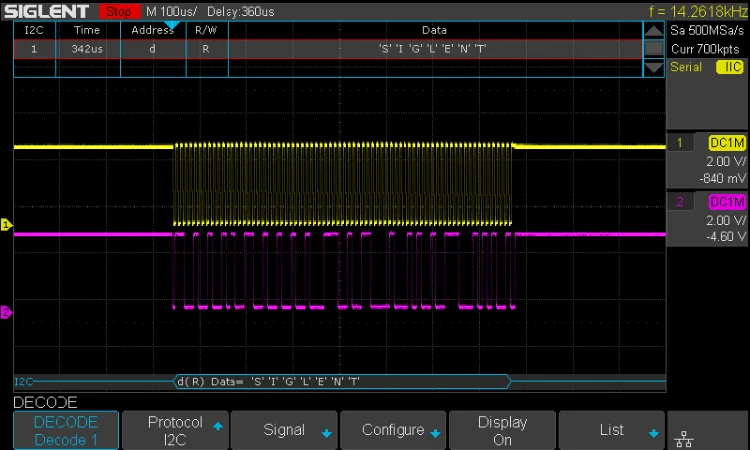Click the yellow DC1M channel 1 badge
Screen dimensions: 750x450
tap(727, 143)
